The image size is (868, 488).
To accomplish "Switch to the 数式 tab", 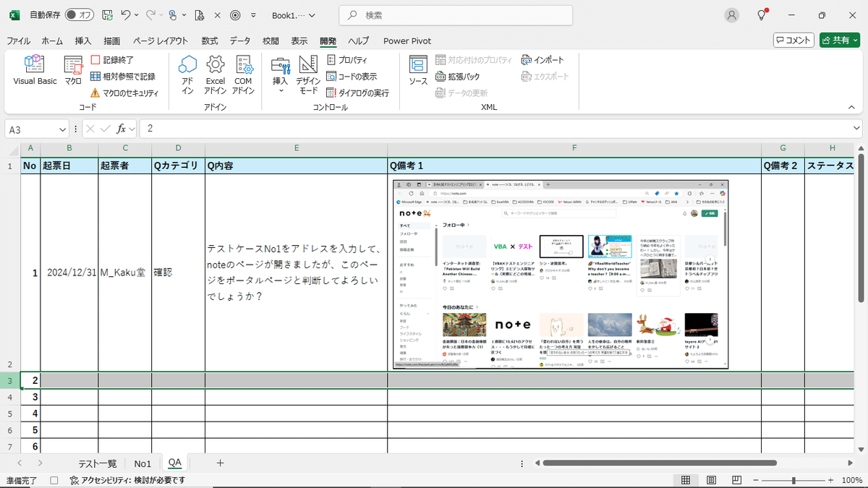I will [210, 41].
